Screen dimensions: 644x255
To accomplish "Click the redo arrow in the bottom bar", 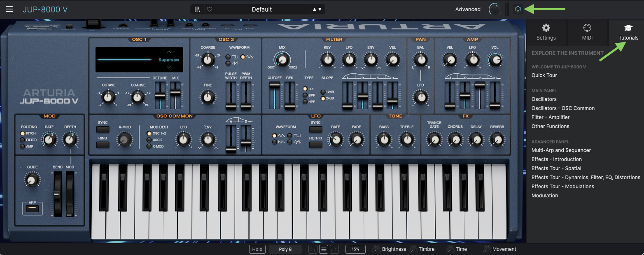I will point(334,249).
